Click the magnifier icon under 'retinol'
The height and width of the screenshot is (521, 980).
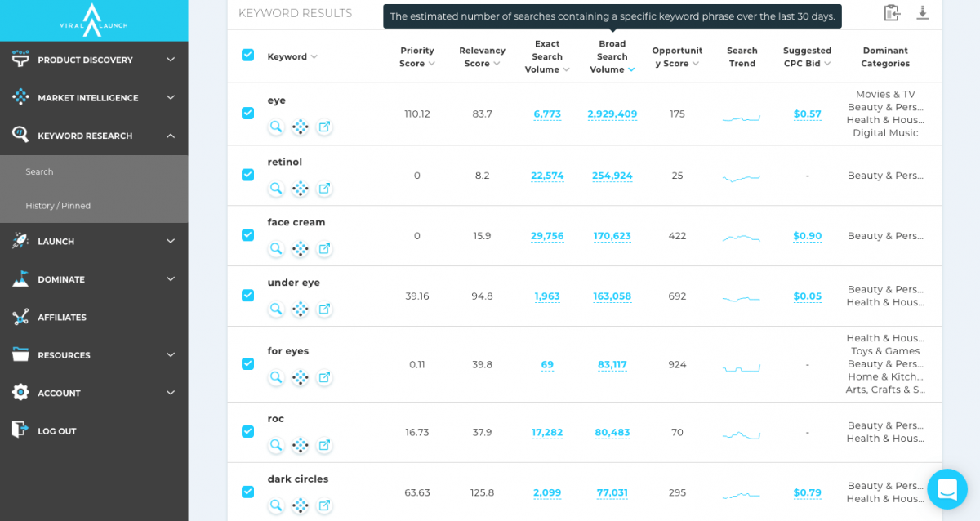(276, 189)
